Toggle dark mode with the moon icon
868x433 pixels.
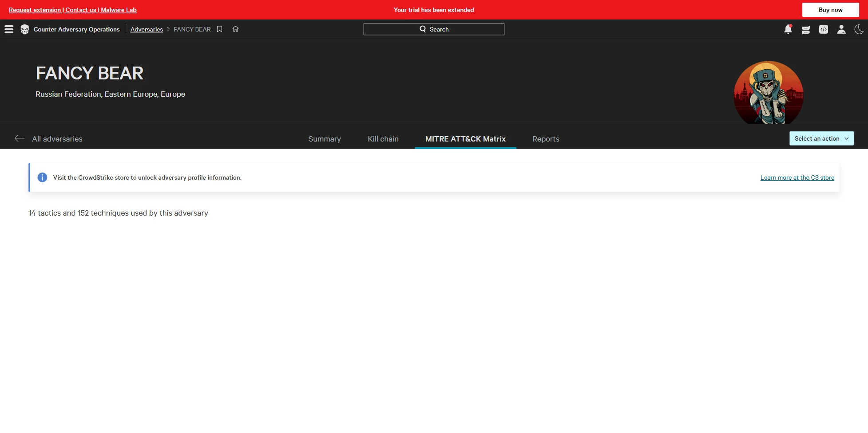pyautogui.click(x=859, y=29)
